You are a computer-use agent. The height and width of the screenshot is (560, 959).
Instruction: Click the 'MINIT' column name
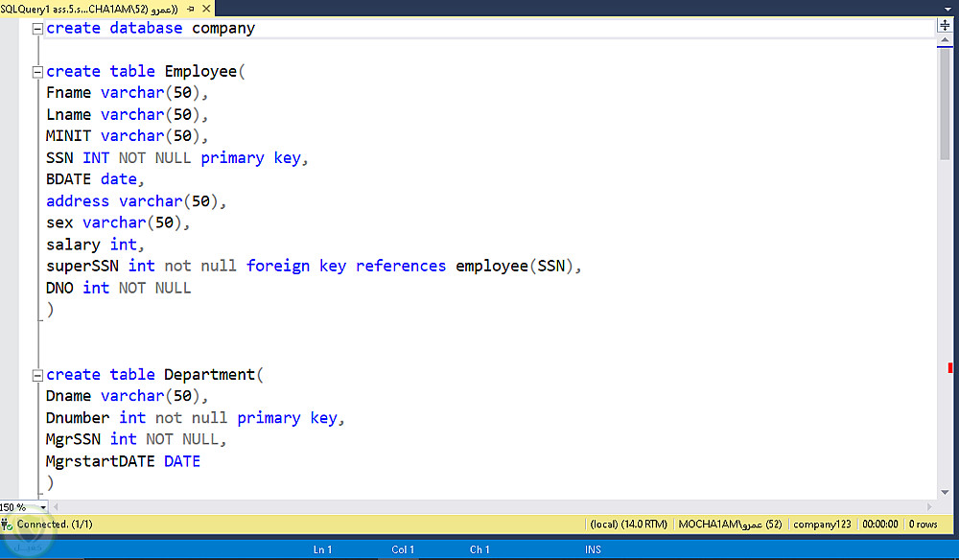pos(68,136)
